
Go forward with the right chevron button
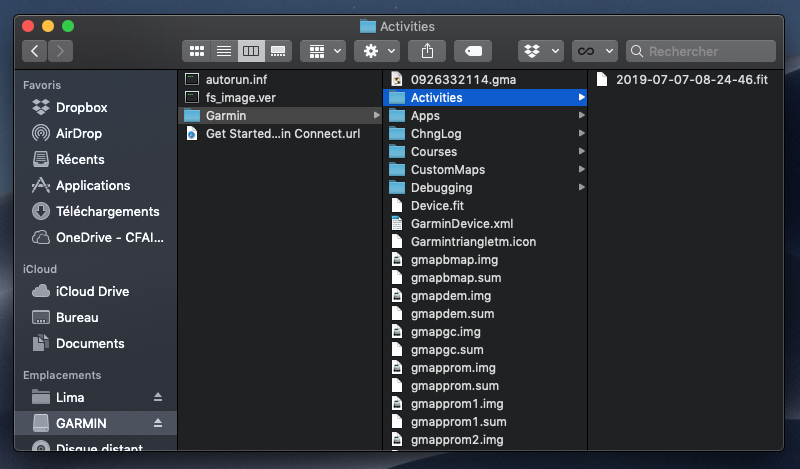point(60,51)
